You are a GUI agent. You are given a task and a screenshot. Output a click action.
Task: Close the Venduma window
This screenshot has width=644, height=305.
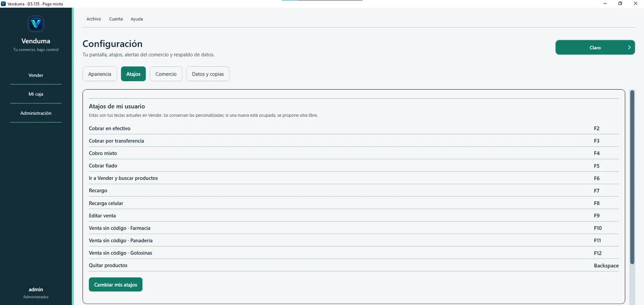[x=635, y=4]
